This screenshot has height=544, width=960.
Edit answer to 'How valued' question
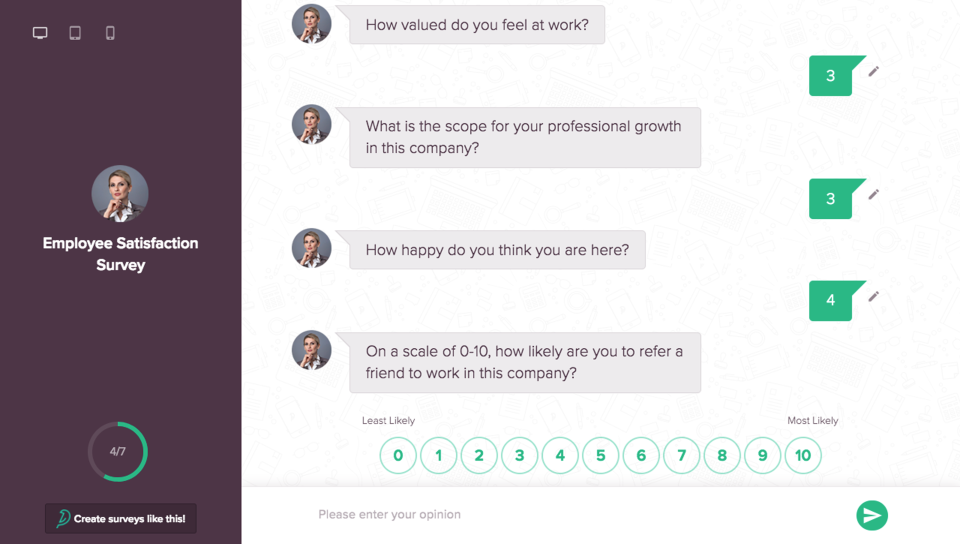(873, 71)
